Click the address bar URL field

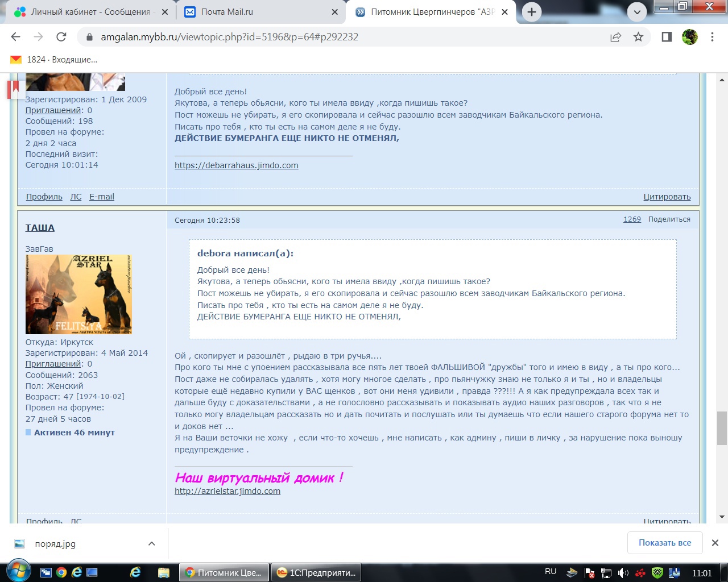[x=341, y=37]
